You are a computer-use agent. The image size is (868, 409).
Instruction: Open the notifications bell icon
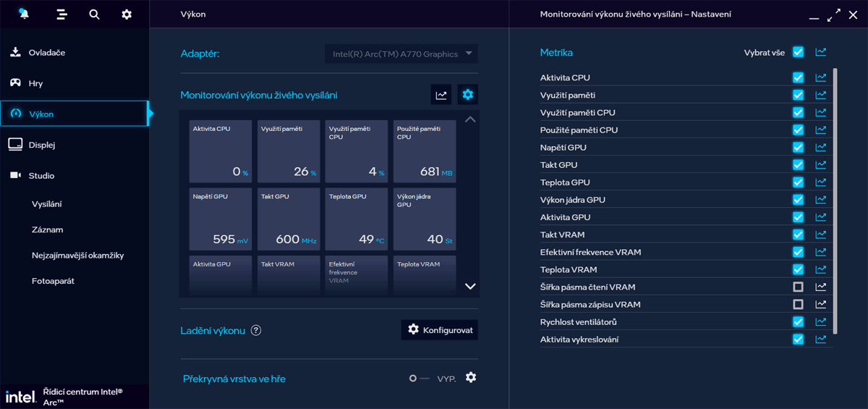pos(25,14)
